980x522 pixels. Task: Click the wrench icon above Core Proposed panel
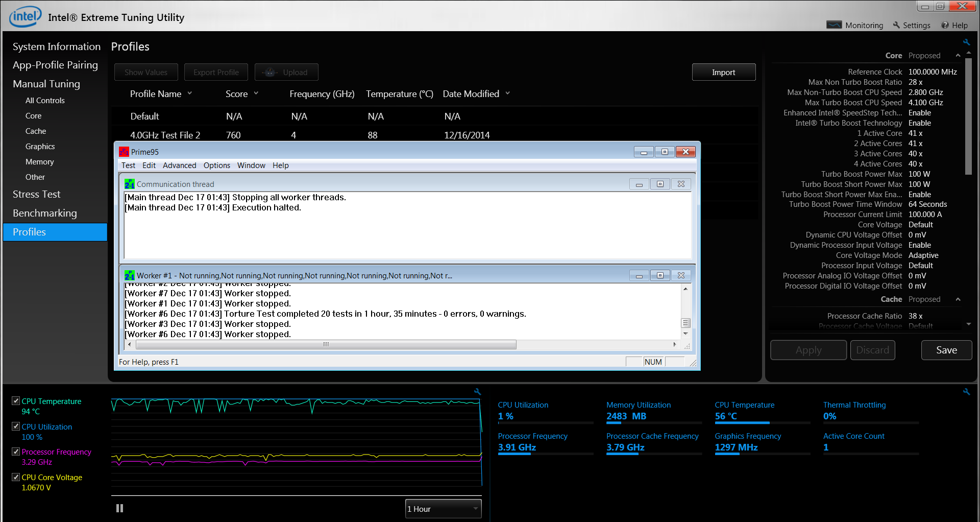tap(966, 42)
